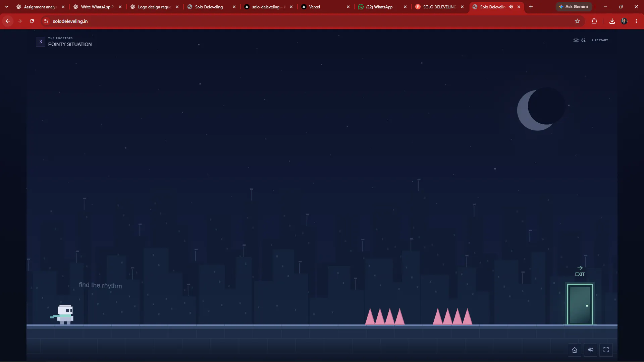Switch to Write WhatsApp tab
Screen dimensions: 644x362
click(x=97, y=7)
